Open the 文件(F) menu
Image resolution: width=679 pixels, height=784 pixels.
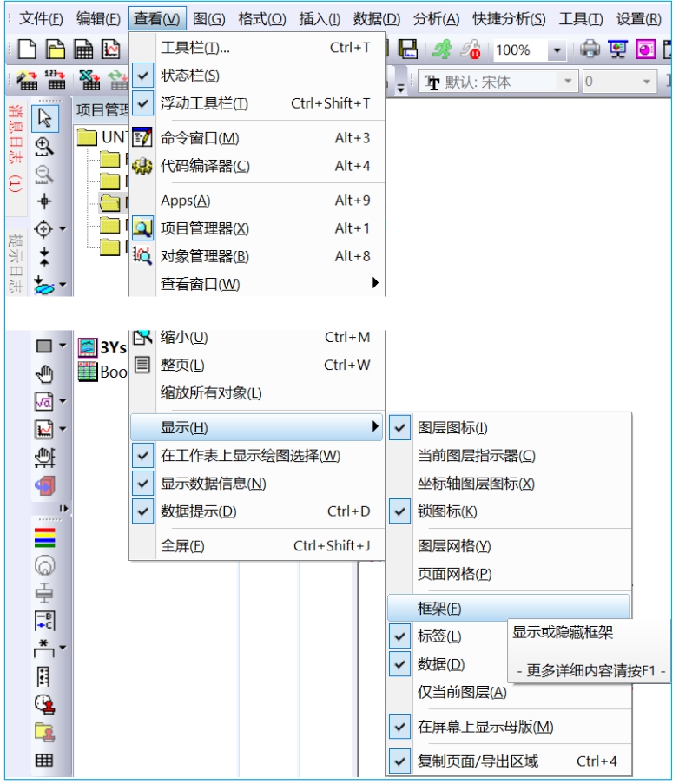(41, 19)
